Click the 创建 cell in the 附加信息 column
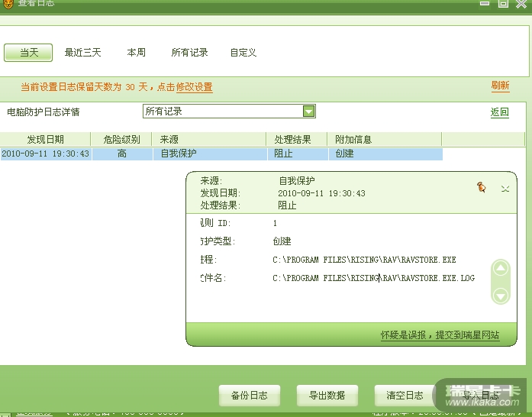Screen dimensions: 532x417 click(385, 154)
